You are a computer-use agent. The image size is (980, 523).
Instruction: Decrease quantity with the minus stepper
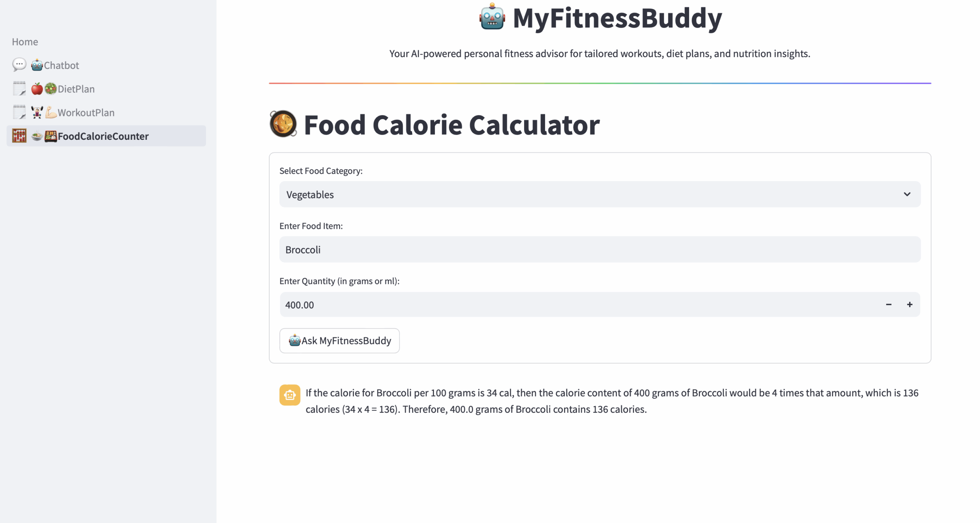(888, 304)
